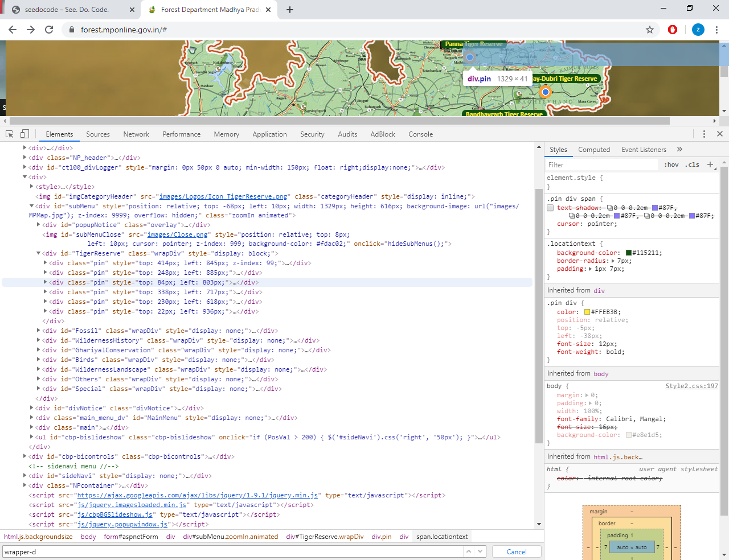Reload the page with refresh icon
Viewport: 729px width, 560px height.
(49, 30)
